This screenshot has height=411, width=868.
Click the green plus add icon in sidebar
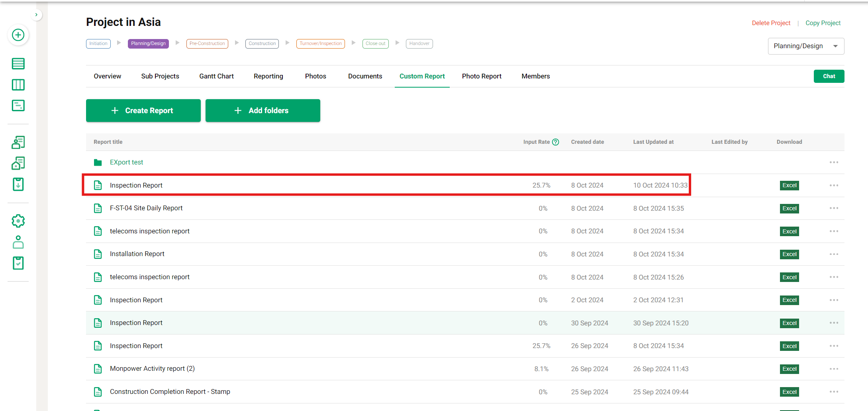tap(18, 35)
